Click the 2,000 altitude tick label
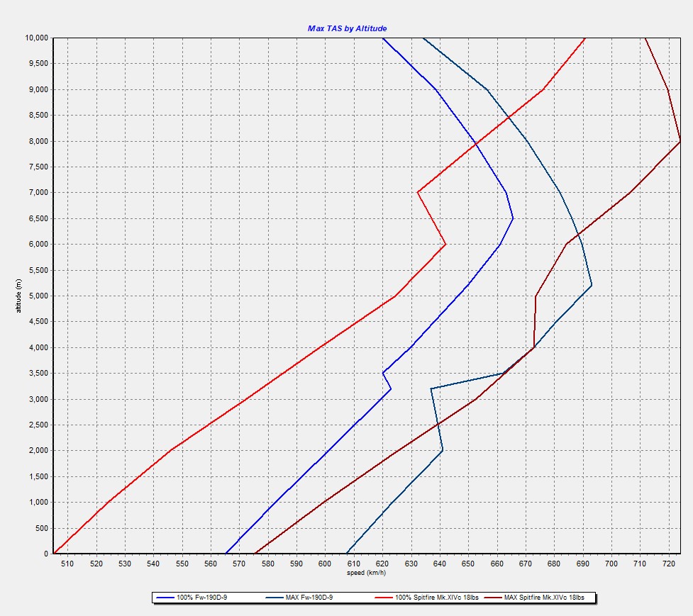Screen dimensions: 693x616 (x=38, y=450)
